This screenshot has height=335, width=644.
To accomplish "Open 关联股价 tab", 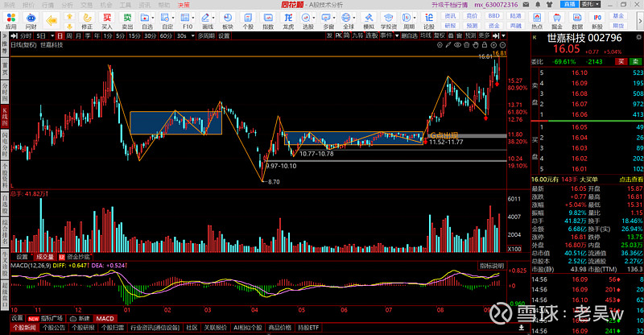I will (215, 328).
